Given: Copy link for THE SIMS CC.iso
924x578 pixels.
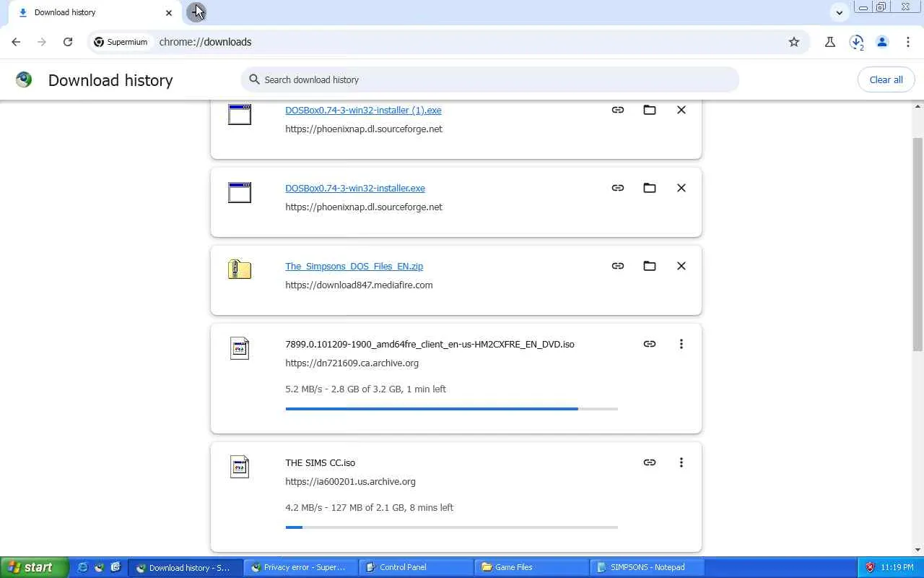Looking at the screenshot, I should (650, 462).
